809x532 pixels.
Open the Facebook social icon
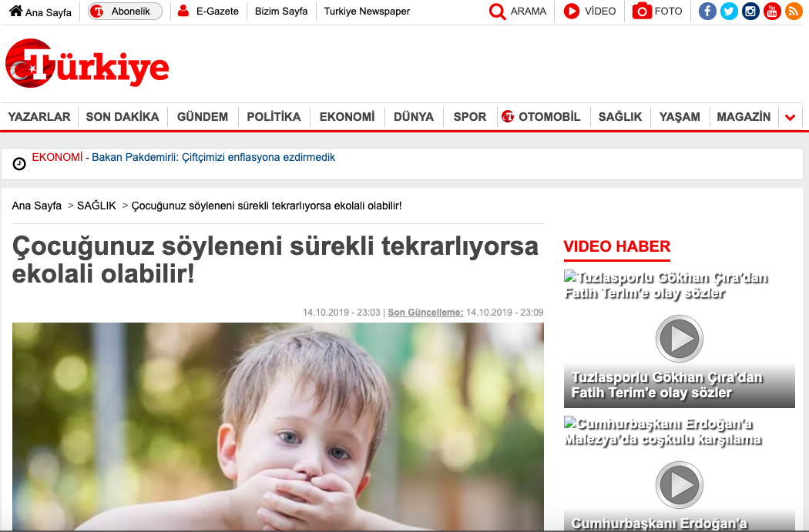707,11
